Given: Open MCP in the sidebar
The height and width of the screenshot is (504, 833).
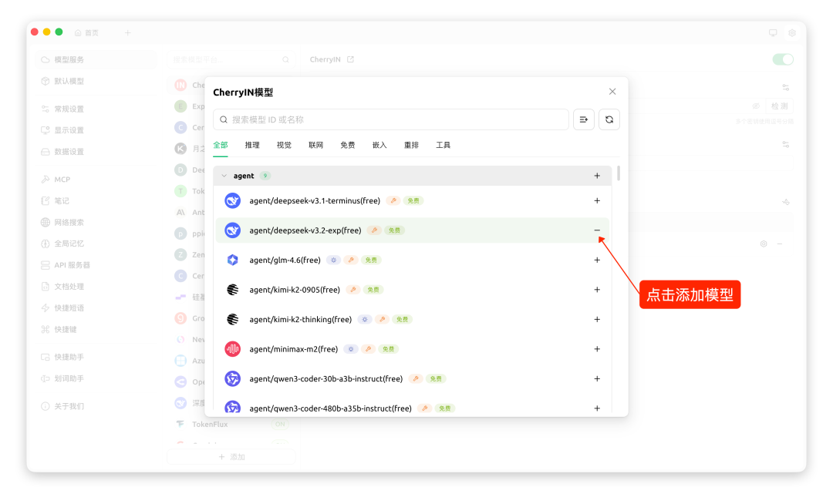Looking at the screenshot, I should (96, 180).
